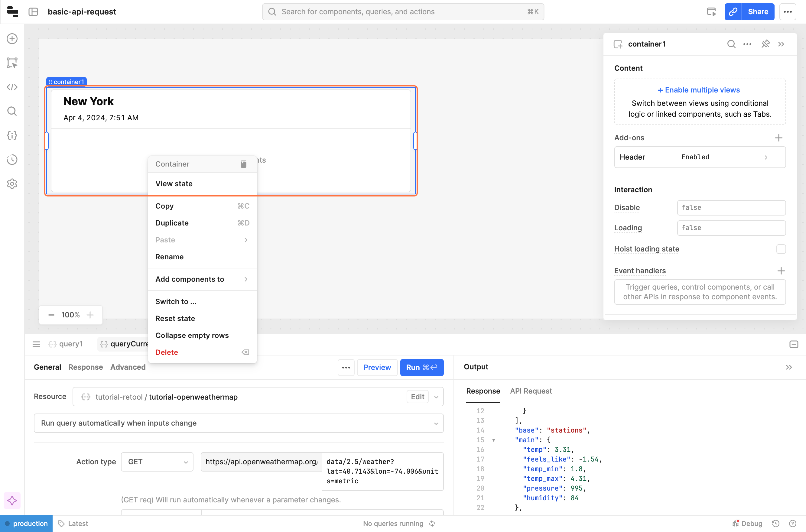Increase canvas zoom with plus button

(x=90, y=315)
